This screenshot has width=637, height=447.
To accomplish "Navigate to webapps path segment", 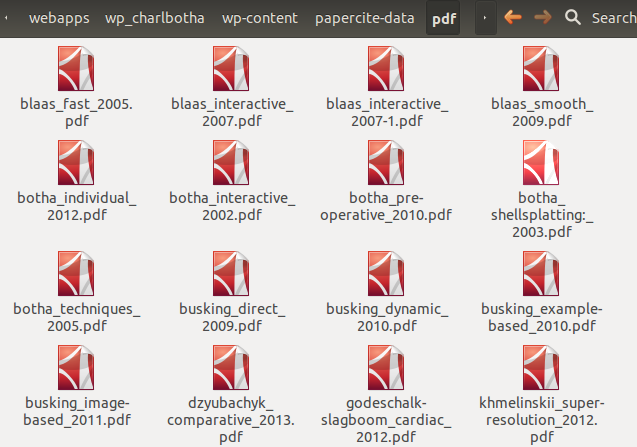I will tap(59, 18).
